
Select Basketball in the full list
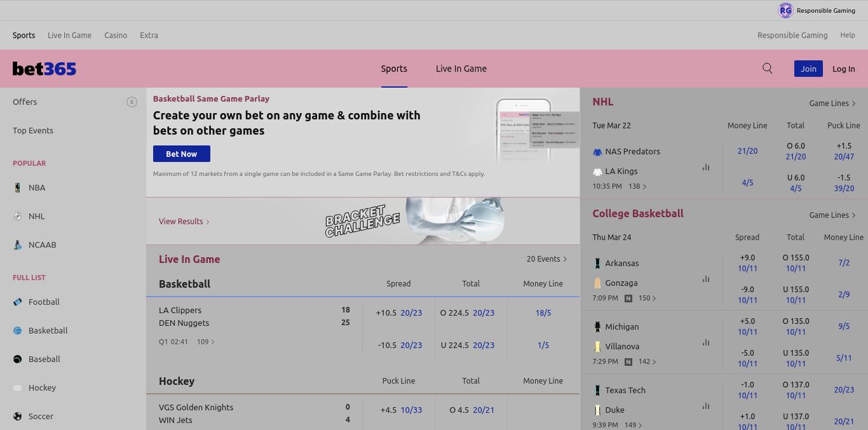48,330
